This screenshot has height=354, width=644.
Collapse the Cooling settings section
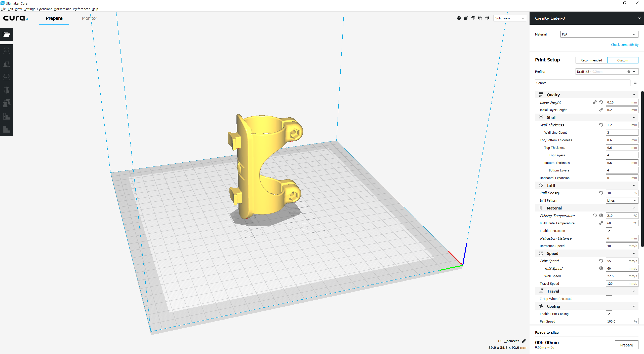point(587,306)
